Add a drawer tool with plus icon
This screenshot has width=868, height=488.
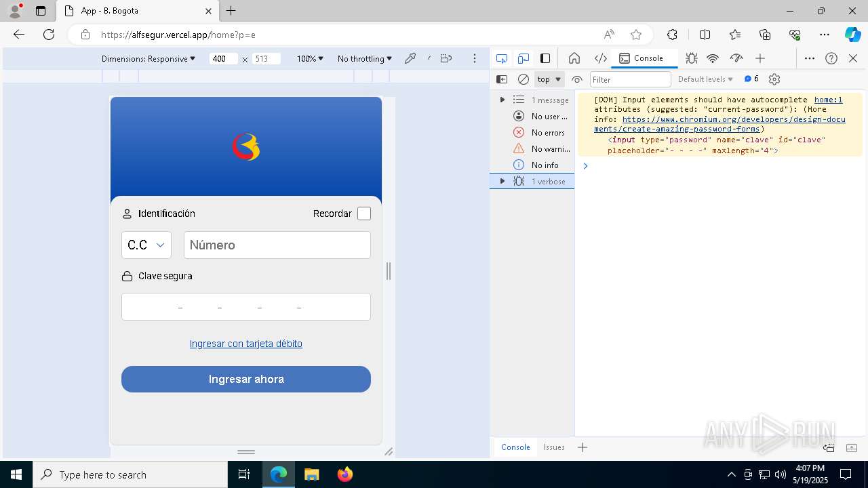(x=583, y=447)
